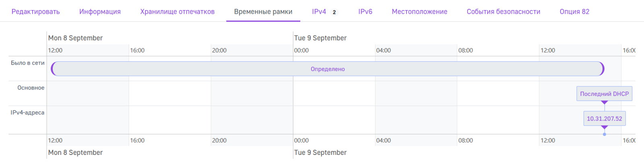644x165 pixels.
Task: Open the IPv4 tab
Action: [x=319, y=12]
